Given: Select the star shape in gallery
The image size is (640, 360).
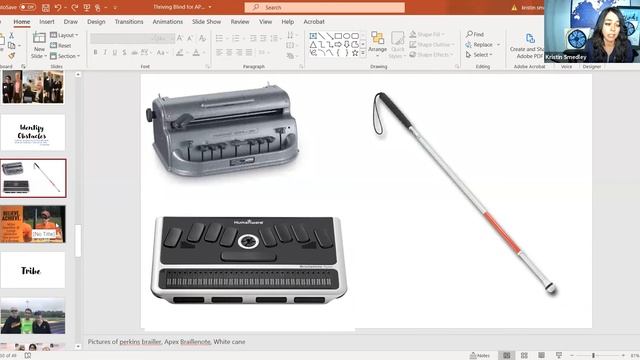Looking at the screenshot, I should (355, 53).
